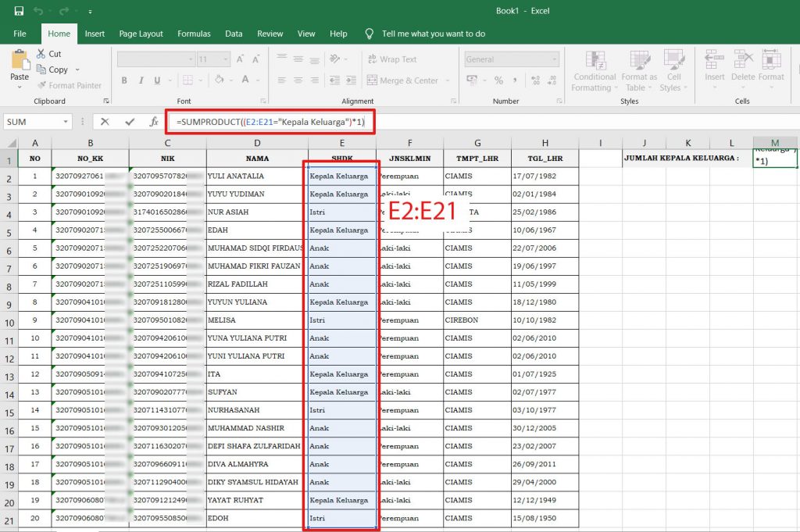The height and width of the screenshot is (532, 800).
Task: Toggle Underline formatting
Action: [x=157, y=80]
